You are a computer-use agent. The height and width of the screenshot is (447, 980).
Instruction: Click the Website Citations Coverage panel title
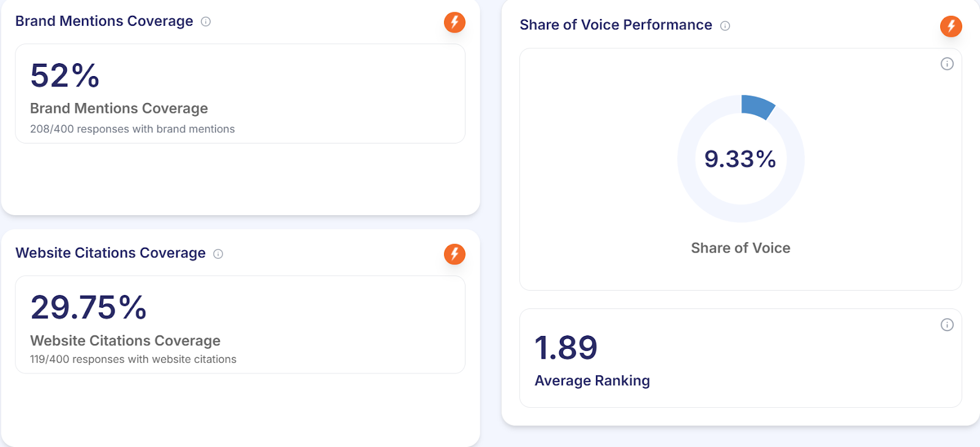110,253
